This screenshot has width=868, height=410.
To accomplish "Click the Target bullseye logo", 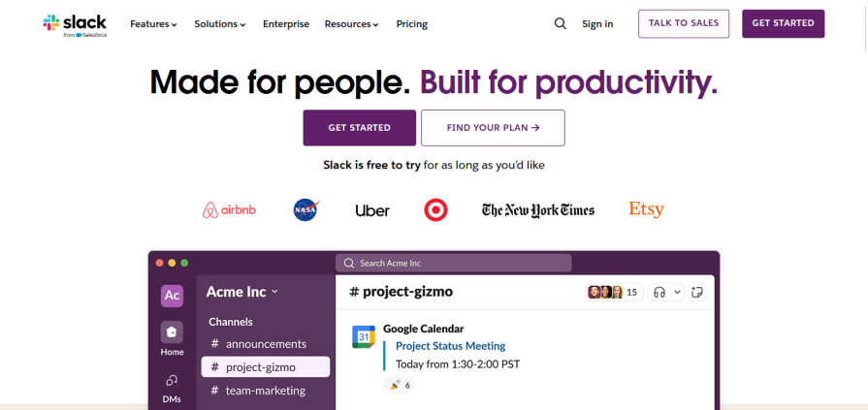I will tap(435, 210).
